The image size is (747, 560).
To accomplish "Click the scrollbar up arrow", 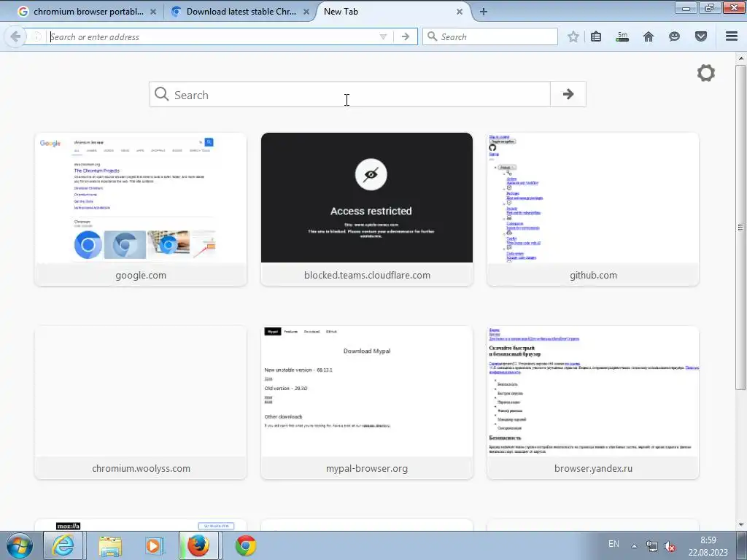I will [x=740, y=58].
